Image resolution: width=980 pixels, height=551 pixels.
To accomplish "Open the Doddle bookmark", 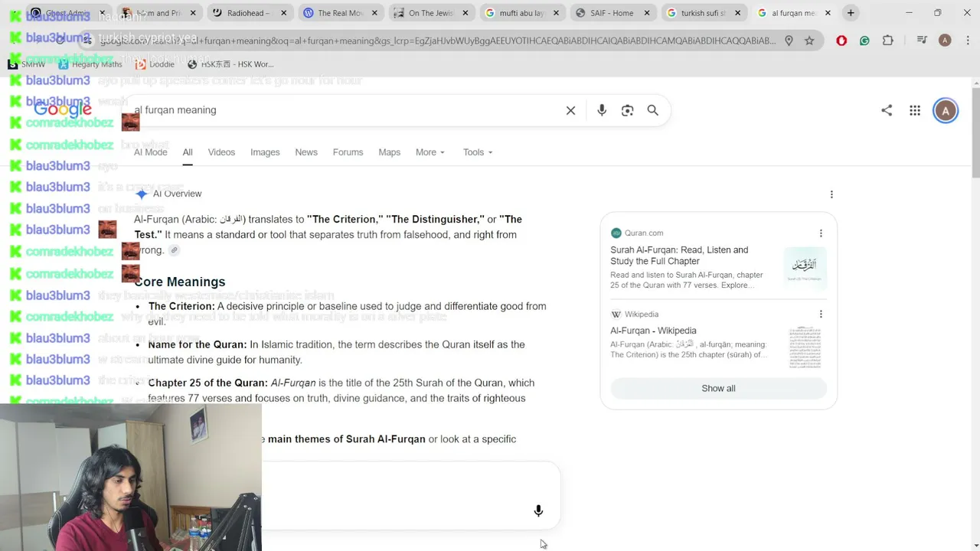I will pyautogui.click(x=155, y=64).
